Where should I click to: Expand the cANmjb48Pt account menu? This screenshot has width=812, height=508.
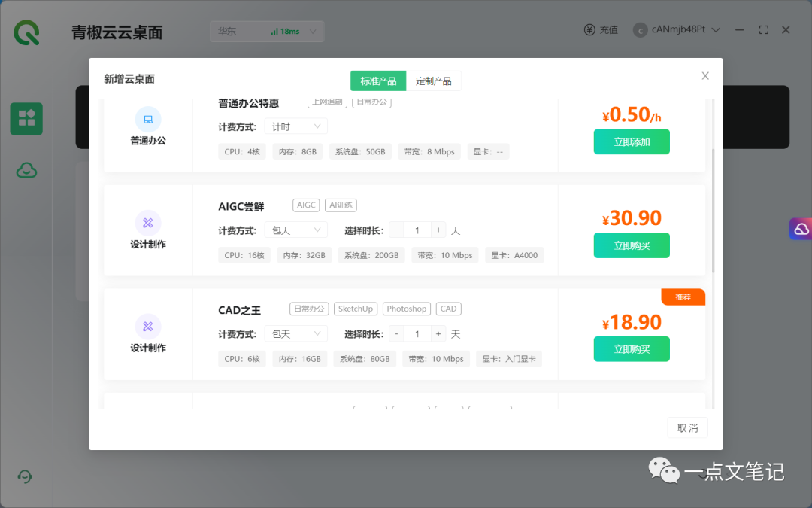[x=717, y=30]
